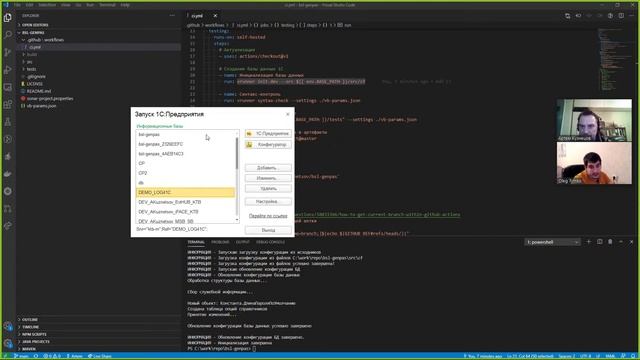Click the branch indicator in the status bar
The width and height of the screenshot is (640, 360).
tap(21, 356)
